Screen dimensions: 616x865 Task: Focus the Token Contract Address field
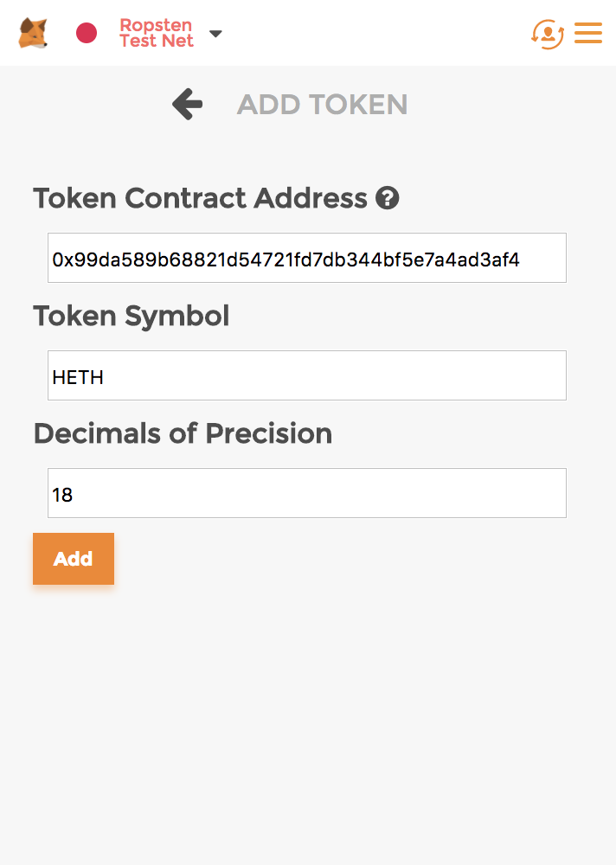pos(306,258)
